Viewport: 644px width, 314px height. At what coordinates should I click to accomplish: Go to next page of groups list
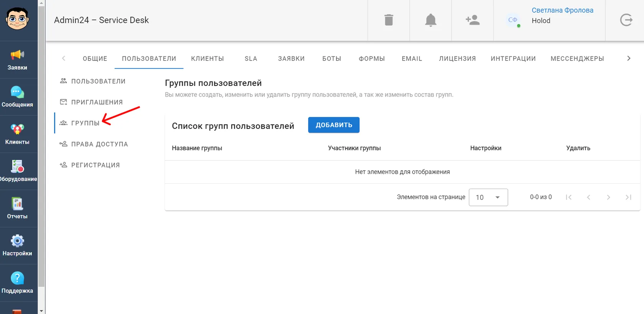pos(608,197)
